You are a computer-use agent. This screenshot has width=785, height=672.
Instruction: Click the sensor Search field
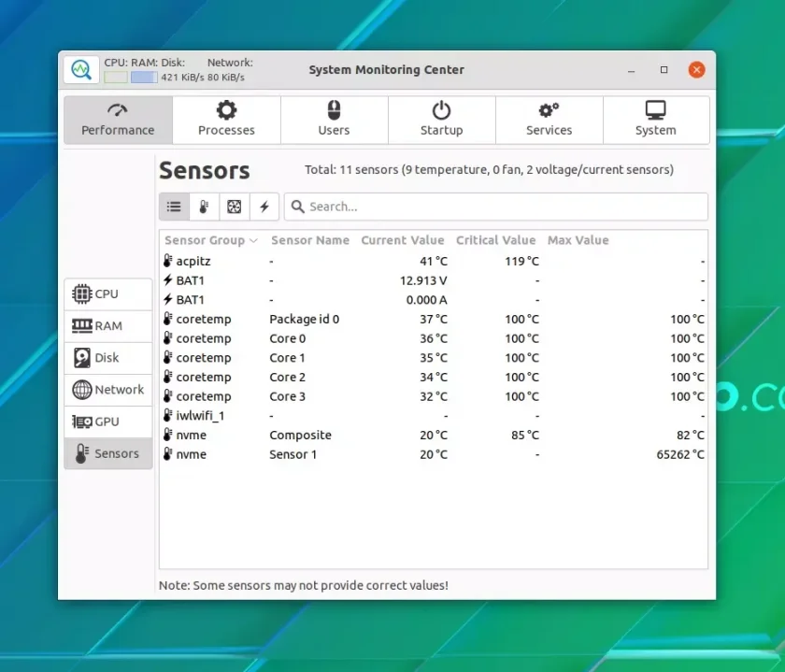495,207
